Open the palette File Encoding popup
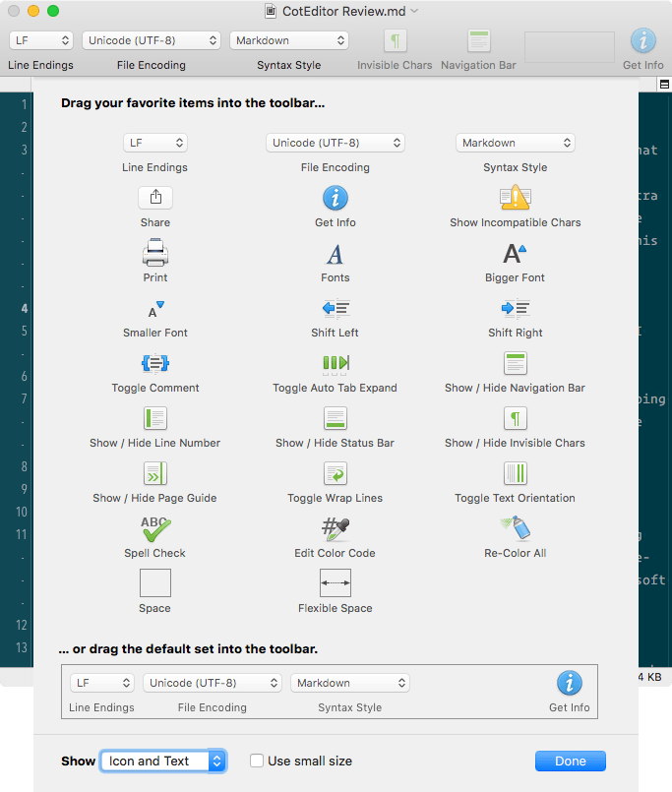 335,143
